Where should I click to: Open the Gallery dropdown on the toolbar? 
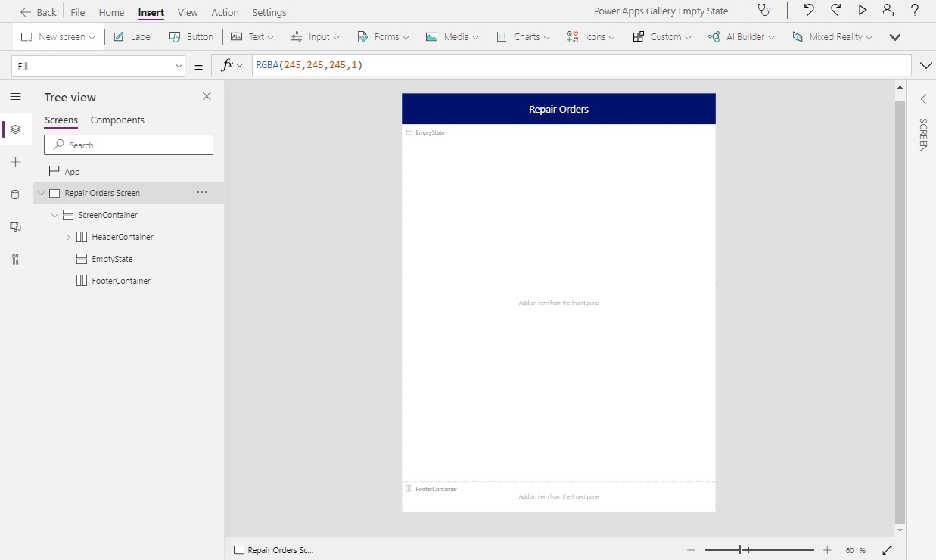coord(895,36)
